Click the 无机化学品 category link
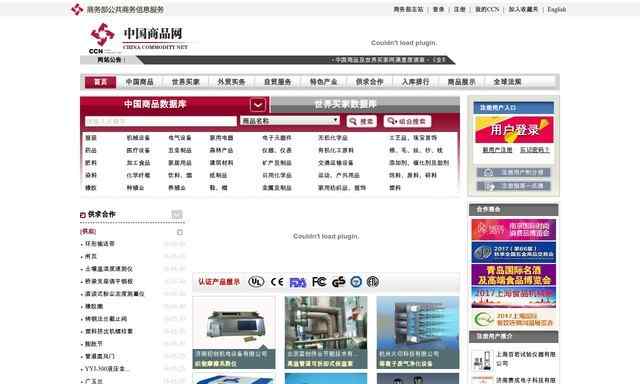Screen dimensions: 640x384 pyautogui.click(x=333, y=138)
